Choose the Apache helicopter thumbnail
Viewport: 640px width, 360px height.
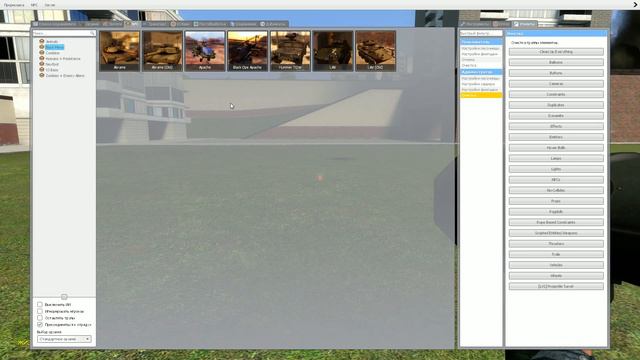[x=205, y=51]
